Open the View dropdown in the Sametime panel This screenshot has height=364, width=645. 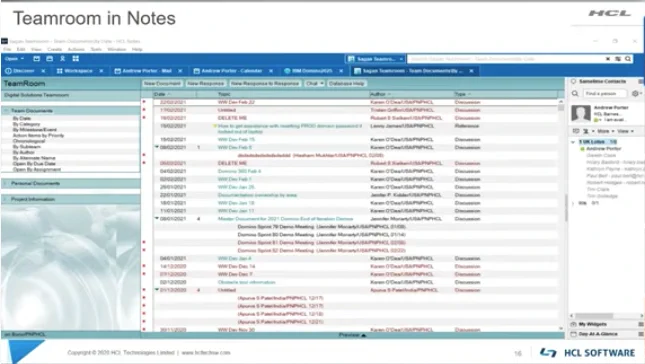626,131
